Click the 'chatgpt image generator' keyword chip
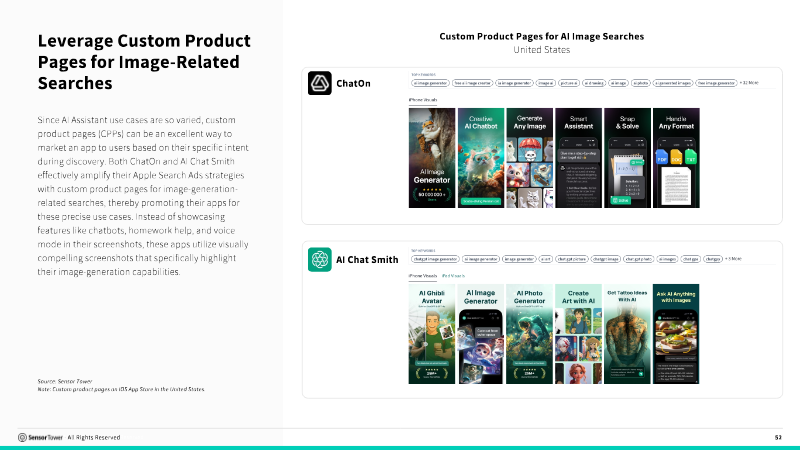 click(x=435, y=259)
